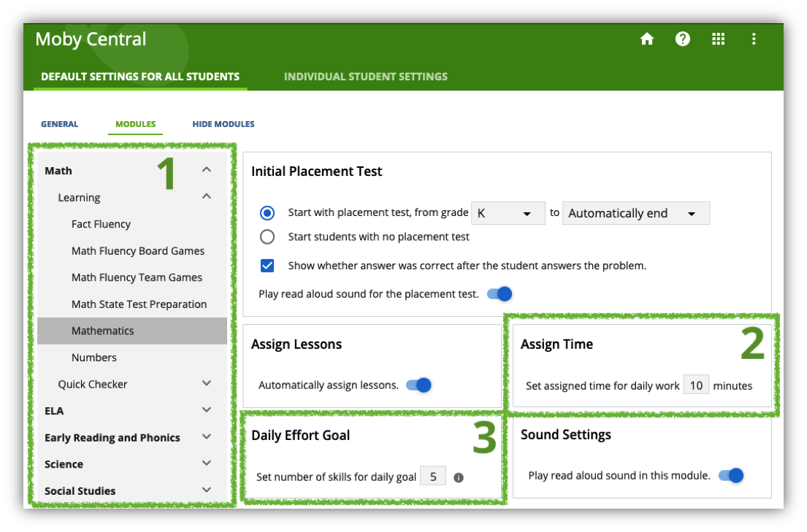
Task: Select the General settings tab
Action: click(59, 124)
